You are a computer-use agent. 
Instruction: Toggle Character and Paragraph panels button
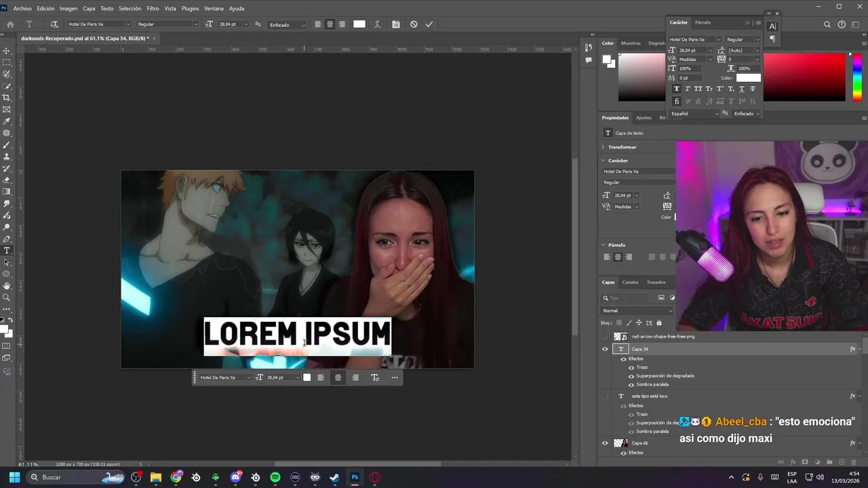(396, 24)
